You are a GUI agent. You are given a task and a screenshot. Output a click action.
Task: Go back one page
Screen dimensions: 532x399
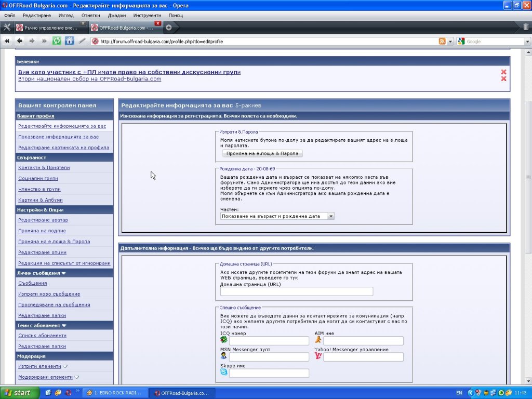(x=20, y=41)
